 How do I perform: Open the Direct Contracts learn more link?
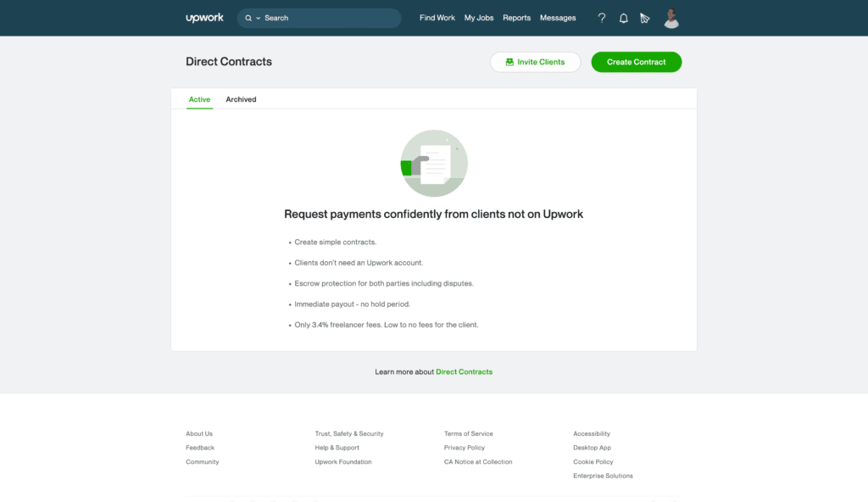[464, 371]
